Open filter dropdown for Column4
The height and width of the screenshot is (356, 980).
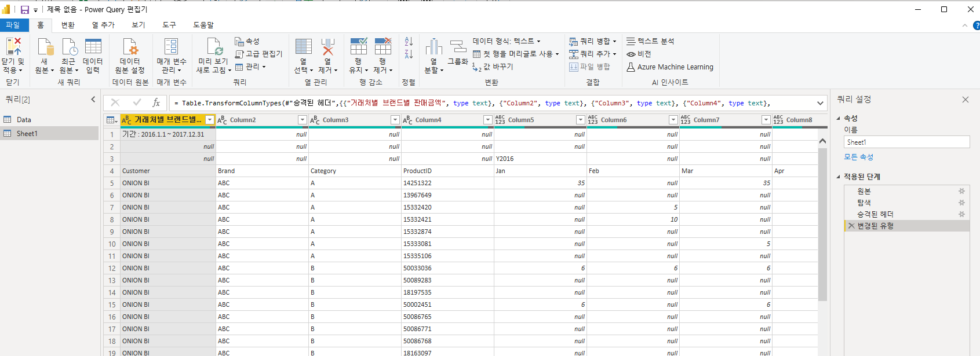click(x=487, y=120)
